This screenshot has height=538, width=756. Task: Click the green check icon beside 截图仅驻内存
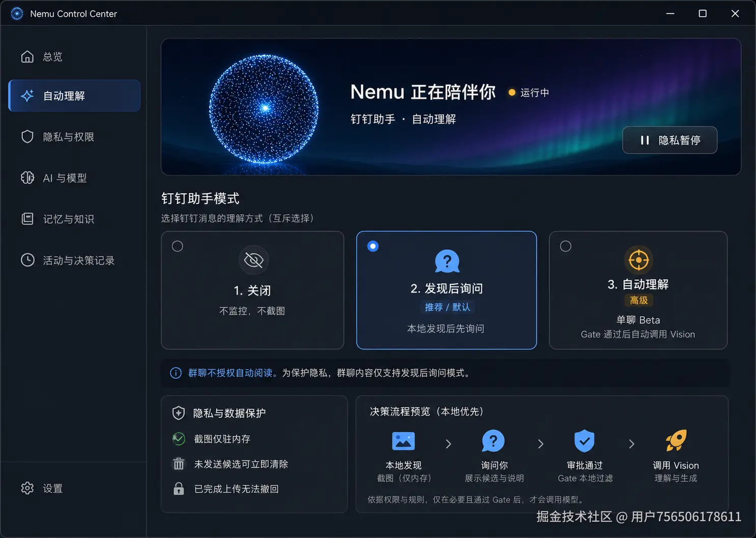(179, 439)
